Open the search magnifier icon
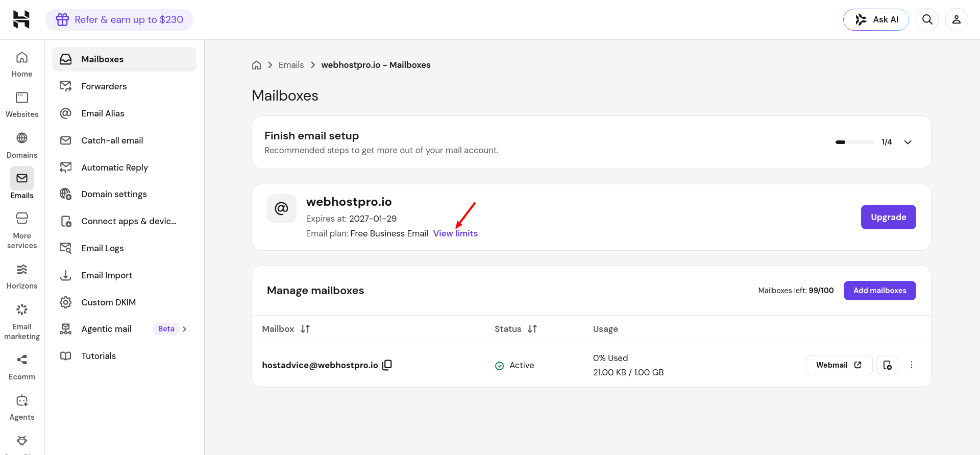The width and height of the screenshot is (980, 455). [927, 19]
